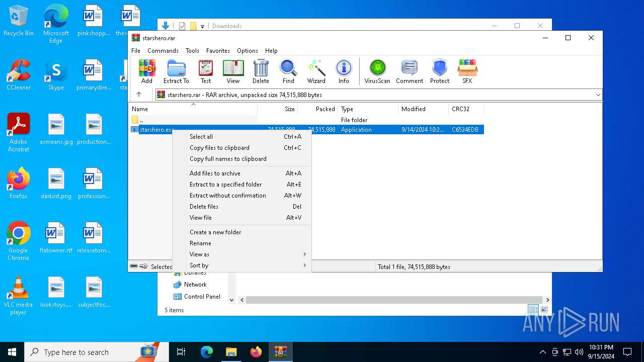The width and height of the screenshot is (644, 362).
Task: Open the Options menu
Action: pos(248,51)
